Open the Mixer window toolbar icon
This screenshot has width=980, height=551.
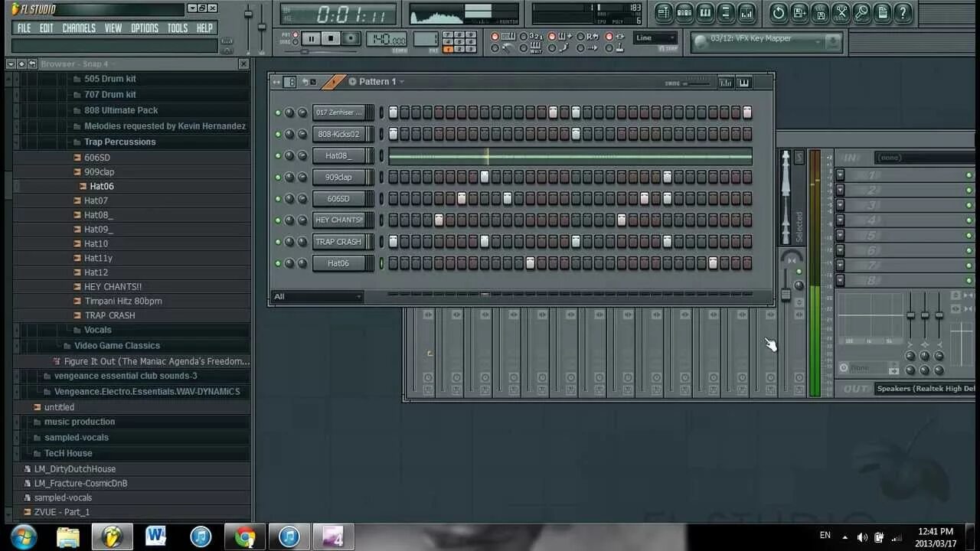click(746, 12)
